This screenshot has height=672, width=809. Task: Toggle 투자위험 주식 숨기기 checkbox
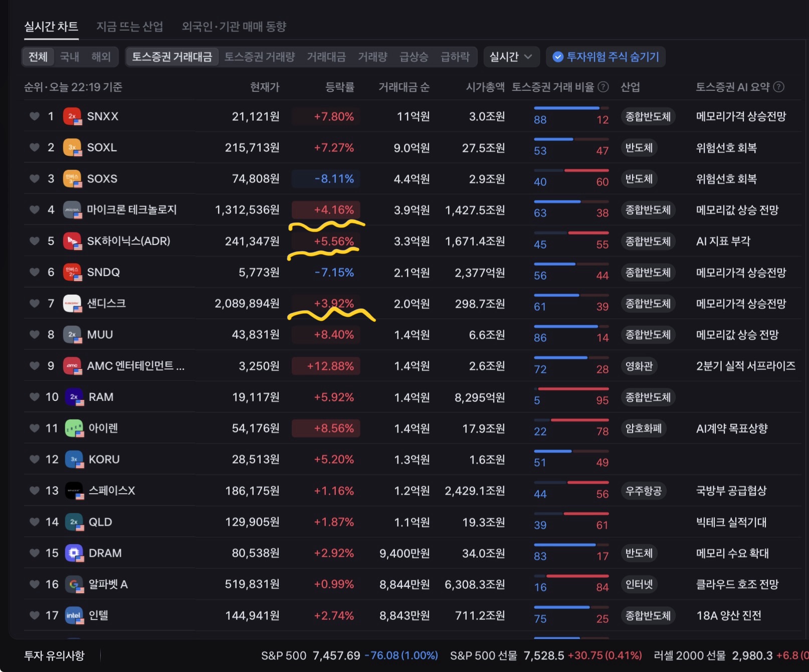pyautogui.click(x=606, y=57)
